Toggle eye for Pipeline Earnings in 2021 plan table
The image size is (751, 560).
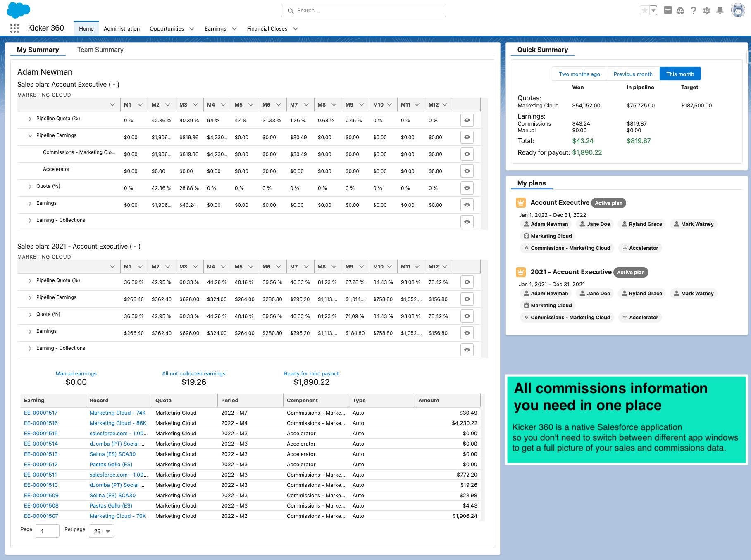tap(467, 299)
